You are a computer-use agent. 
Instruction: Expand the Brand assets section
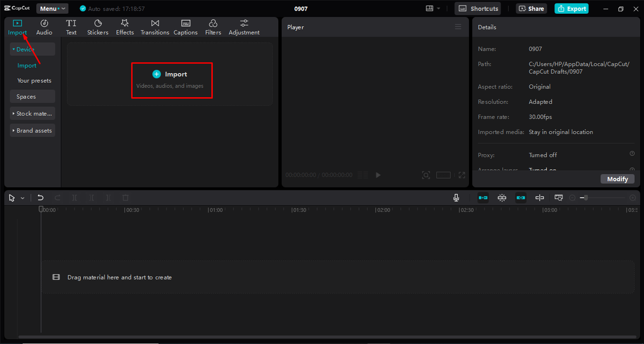[32, 130]
